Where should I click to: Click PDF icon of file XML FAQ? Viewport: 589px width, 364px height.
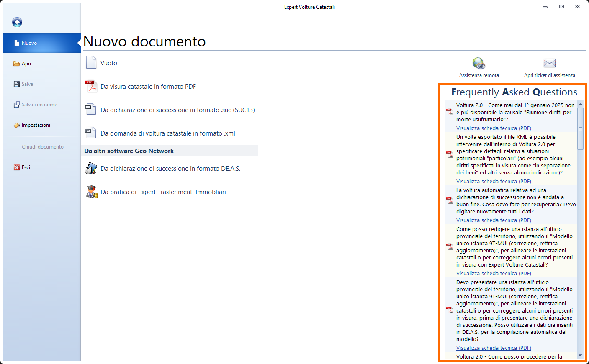(x=450, y=154)
